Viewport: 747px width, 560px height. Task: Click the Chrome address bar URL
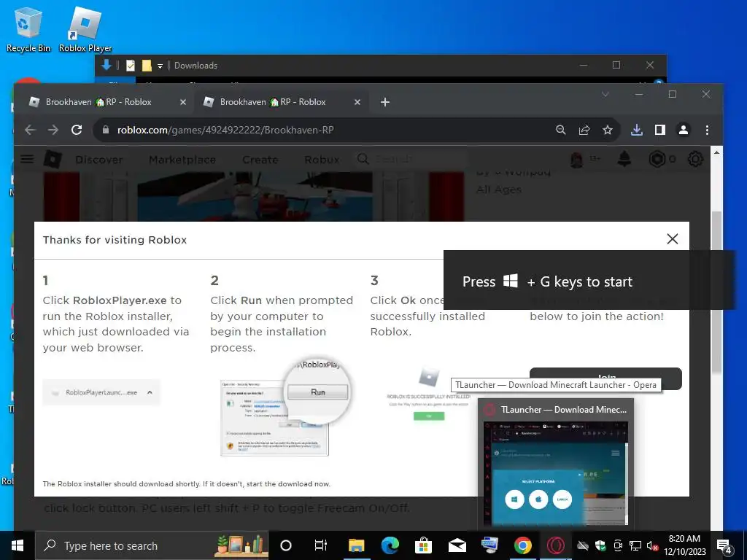(x=225, y=130)
